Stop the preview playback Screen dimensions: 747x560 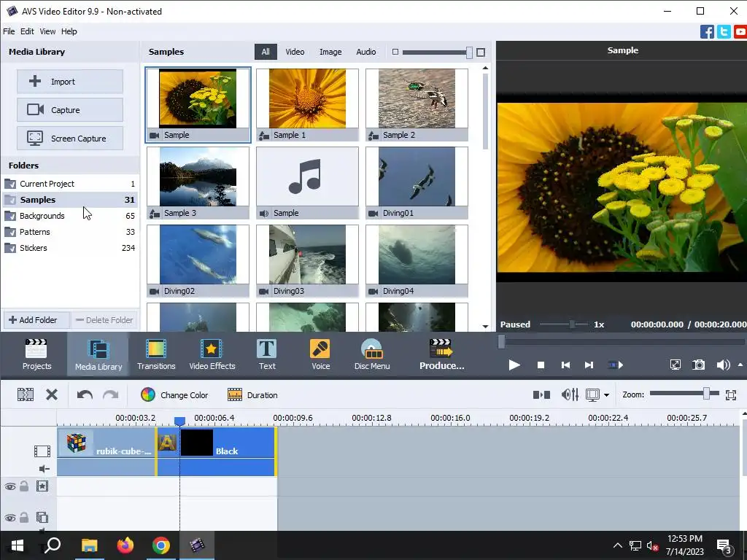click(541, 365)
